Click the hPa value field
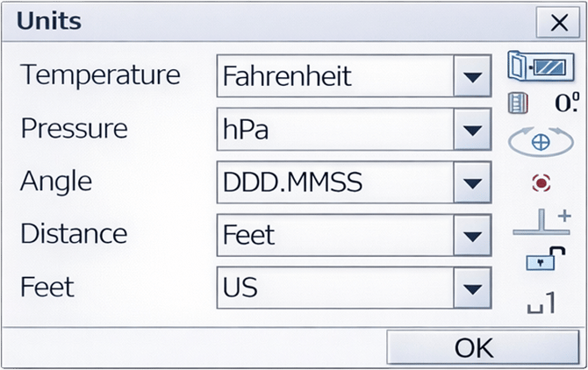Screen dimensions: 588x370 pyautogui.click(x=334, y=130)
